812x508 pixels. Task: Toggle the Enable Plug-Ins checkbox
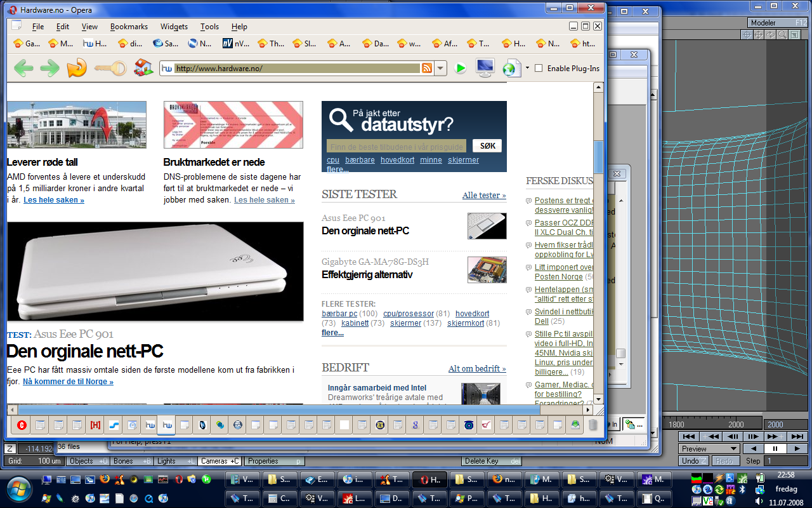pos(539,68)
